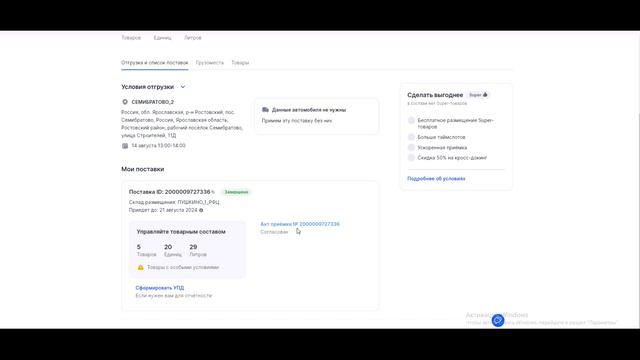Click the Super badge icon
Viewport: 640px width, 360px height.
pos(478,95)
